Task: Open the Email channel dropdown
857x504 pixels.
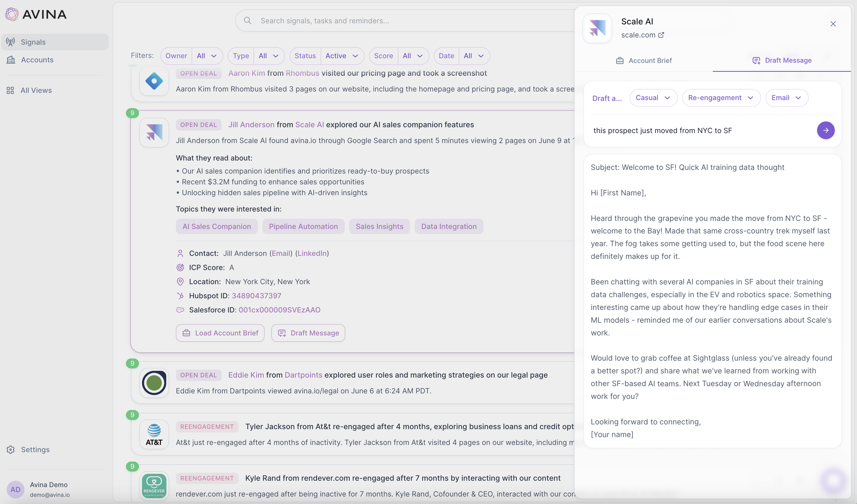Action: click(x=787, y=98)
